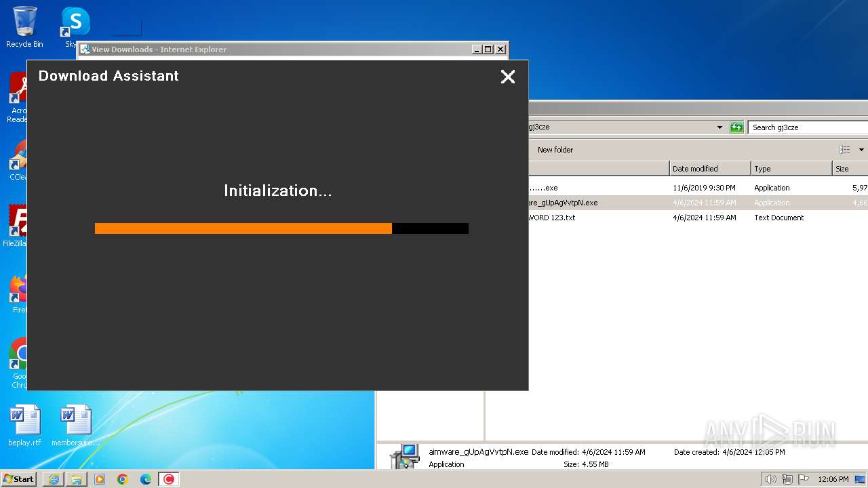The width and height of the screenshot is (868, 488).
Task: Click the Search gj3cze input field
Action: (x=808, y=127)
